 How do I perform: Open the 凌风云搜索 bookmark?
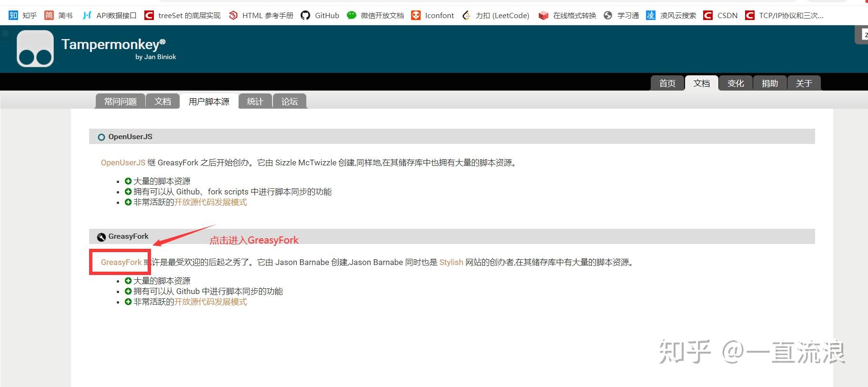[x=671, y=15]
